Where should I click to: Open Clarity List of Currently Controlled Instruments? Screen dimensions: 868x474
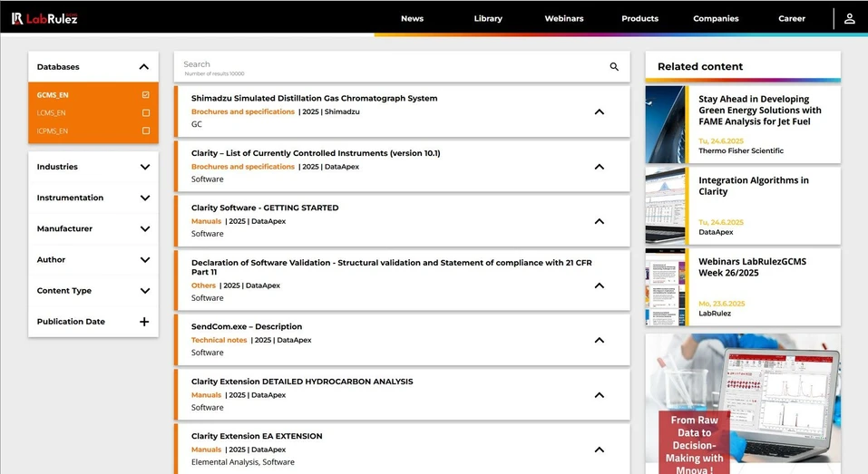316,152
